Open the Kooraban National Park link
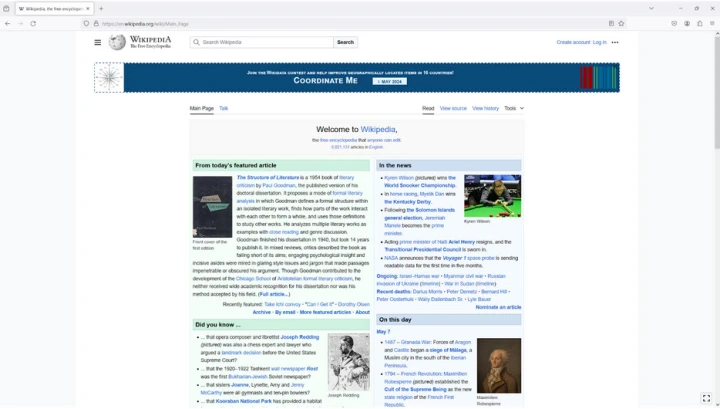The height and width of the screenshot is (409, 720). pyautogui.click(x=243, y=401)
